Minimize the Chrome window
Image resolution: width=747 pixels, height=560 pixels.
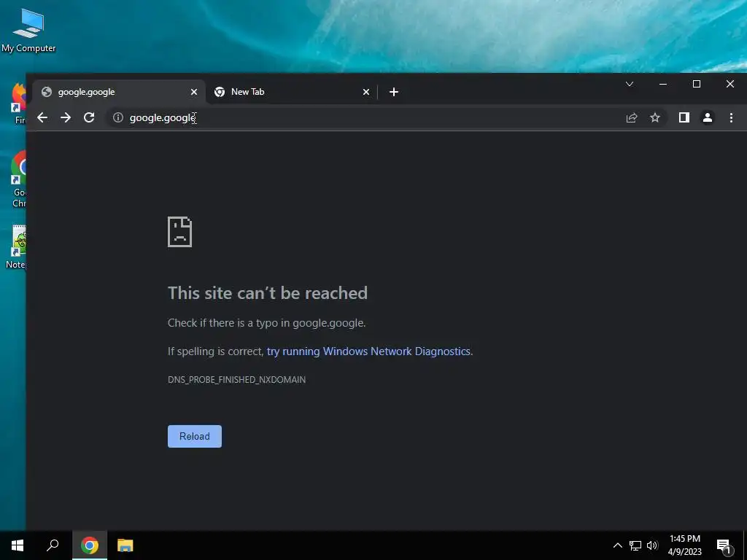pyautogui.click(x=662, y=85)
